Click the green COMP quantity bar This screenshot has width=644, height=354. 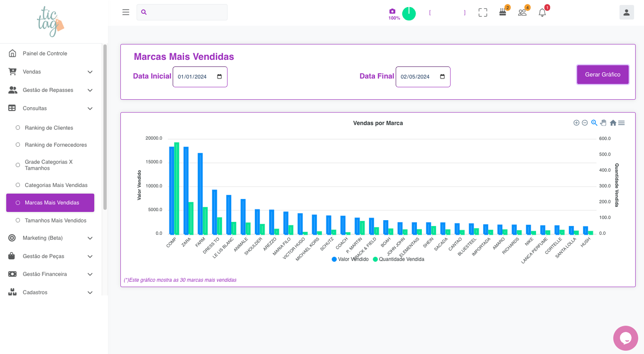coord(177,188)
